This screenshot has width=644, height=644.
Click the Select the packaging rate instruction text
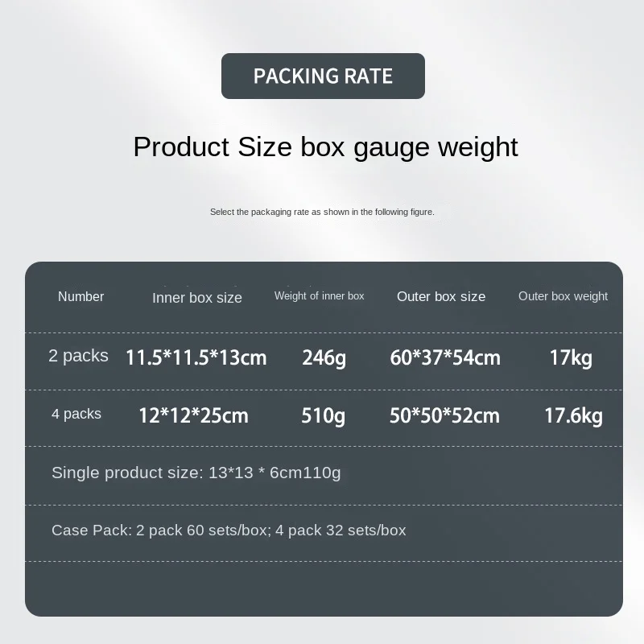coord(322,212)
